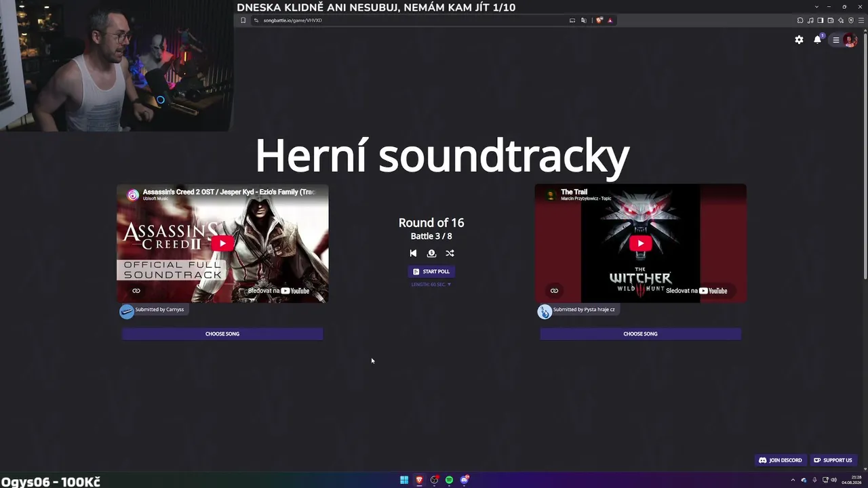Open Songbattle settings gear
868x488 pixels.
(799, 40)
